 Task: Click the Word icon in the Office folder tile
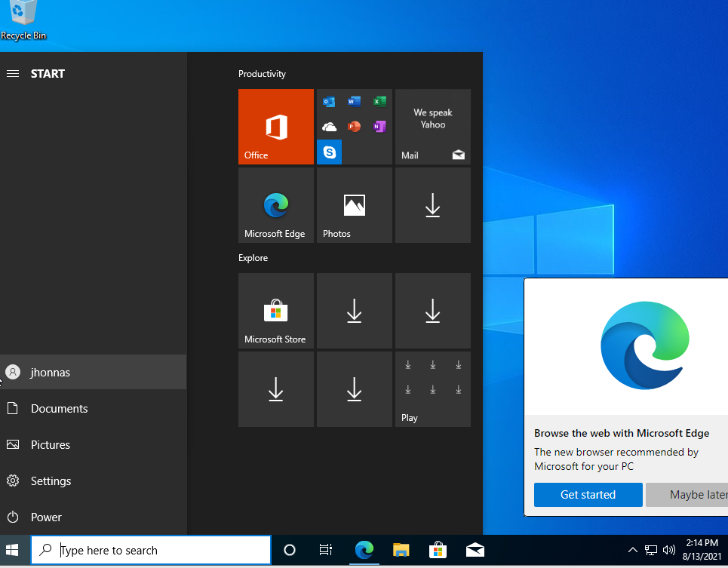(x=355, y=101)
